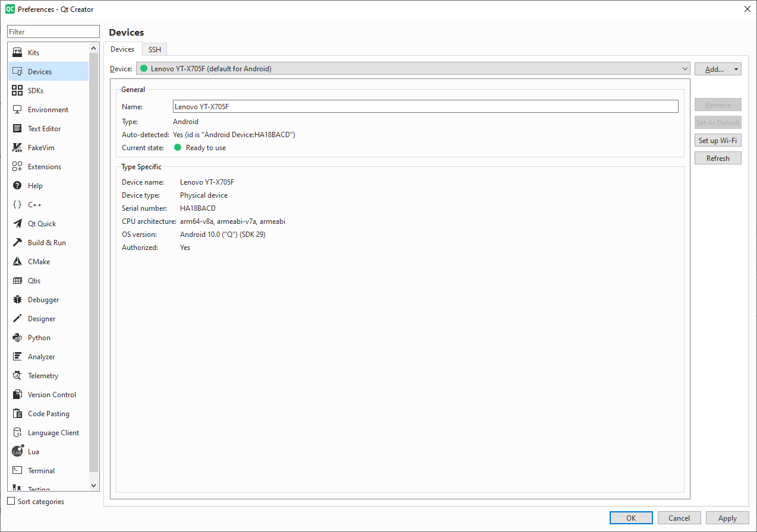The image size is (757, 532).
Task: Open the Environment monitor icon
Action: click(17, 110)
